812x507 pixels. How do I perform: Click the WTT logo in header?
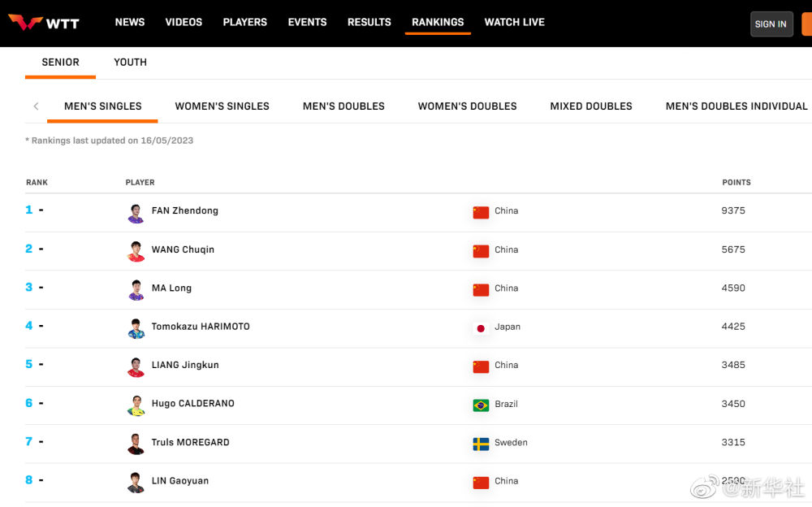[44, 23]
